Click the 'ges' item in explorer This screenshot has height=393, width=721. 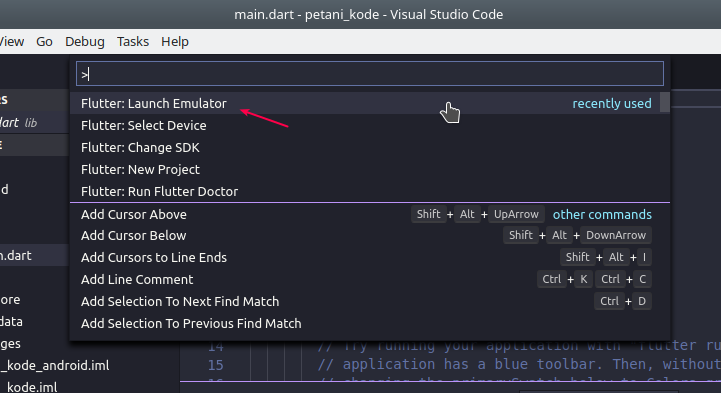pos(10,344)
